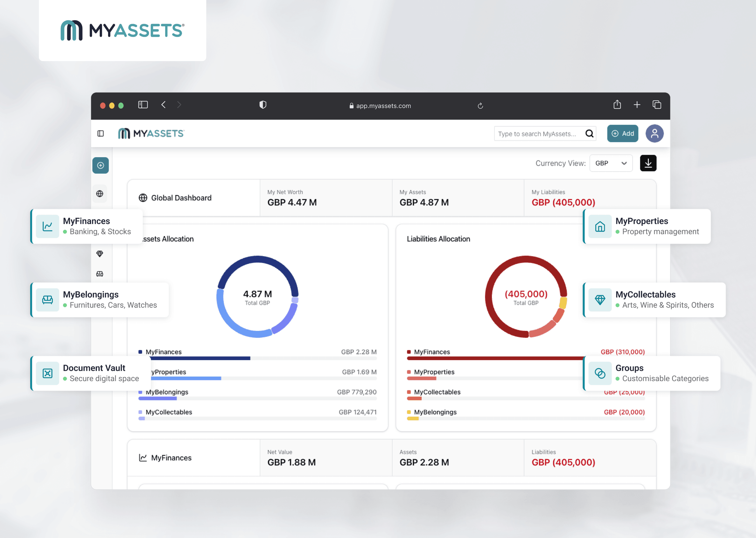Viewport: 756px width, 538px height.
Task: Open the Groups Customisable Categories card
Action: click(651, 373)
